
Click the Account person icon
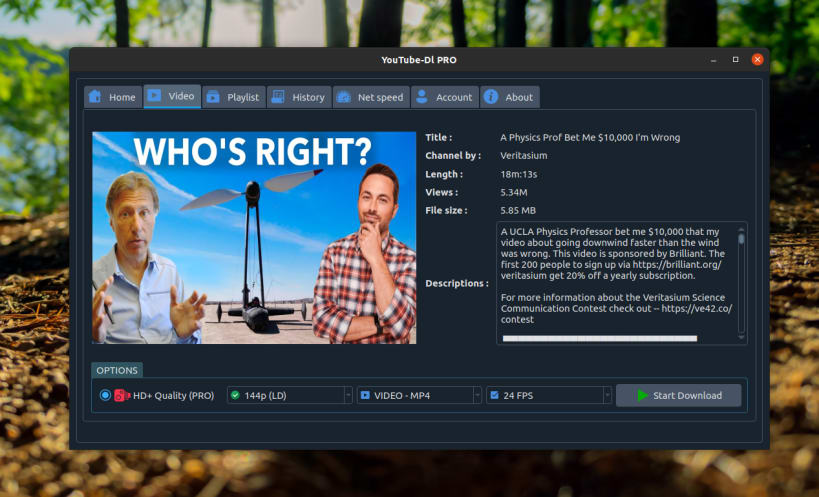click(x=422, y=97)
